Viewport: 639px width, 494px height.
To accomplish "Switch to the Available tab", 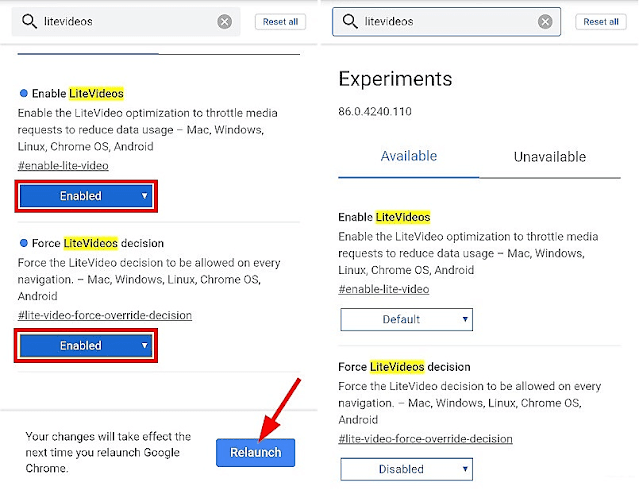I will (409, 157).
